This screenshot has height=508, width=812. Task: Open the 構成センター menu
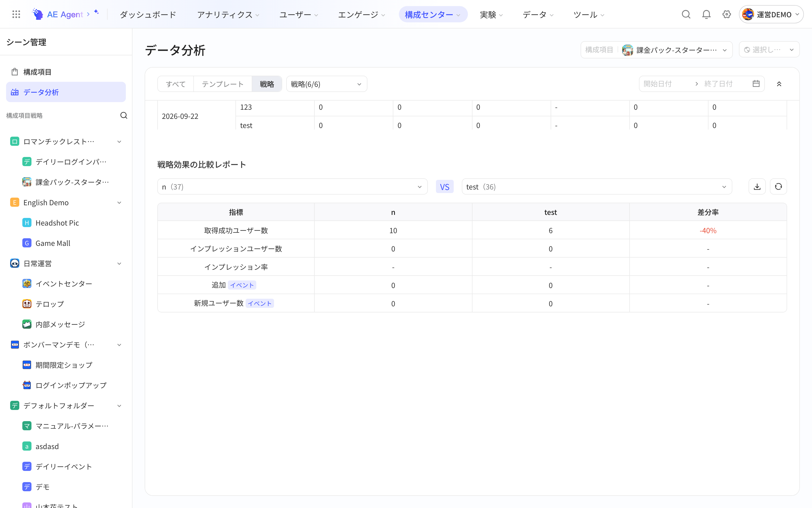point(433,14)
